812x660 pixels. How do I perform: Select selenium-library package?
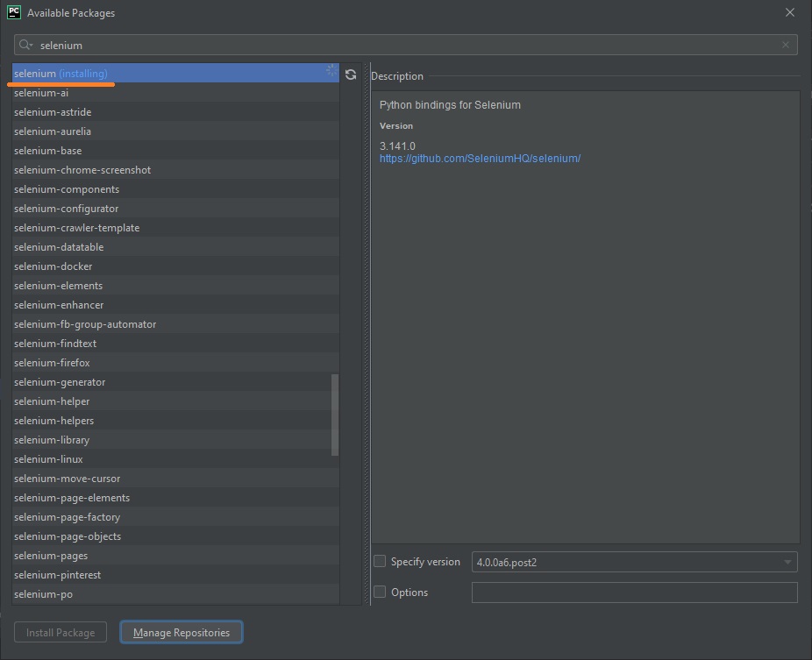coord(175,439)
